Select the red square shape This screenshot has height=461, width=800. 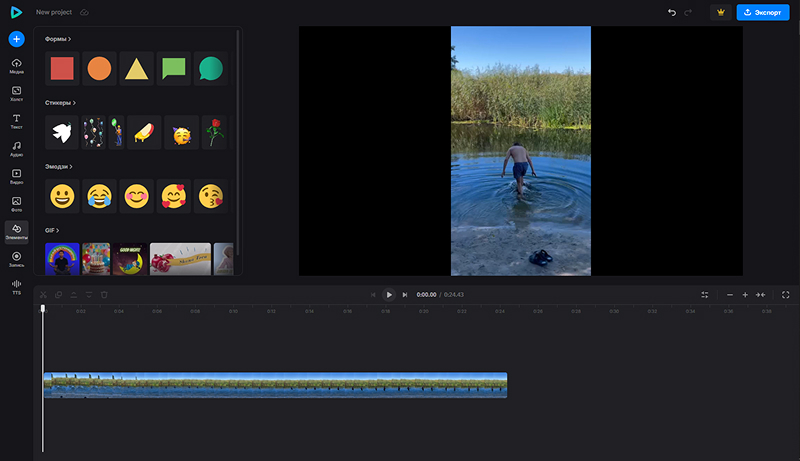click(x=62, y=68)
